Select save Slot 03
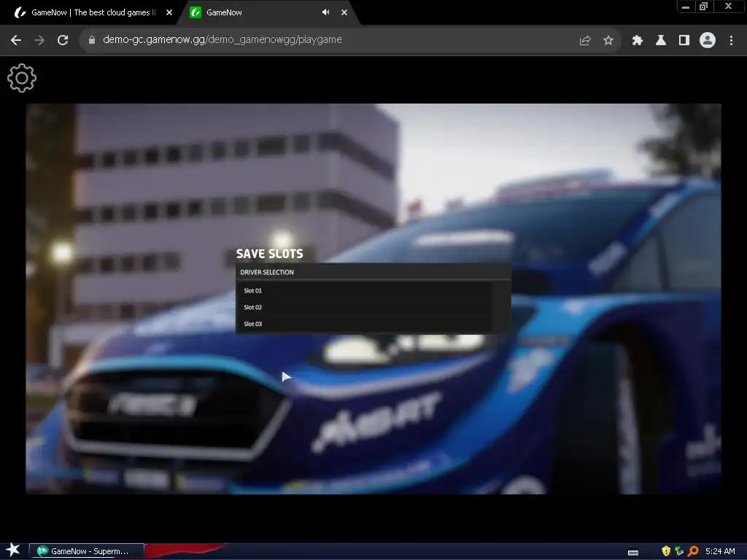Viewport: 747px width, 560px height. 364,324
